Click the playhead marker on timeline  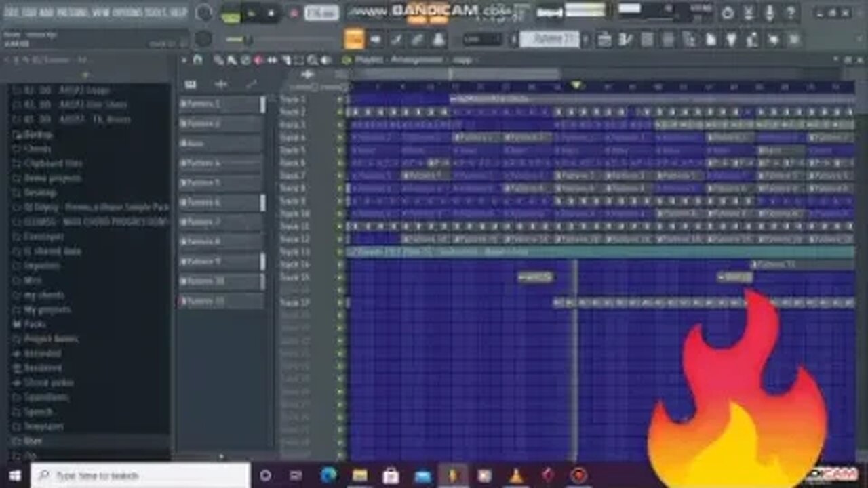coord(576,85)
